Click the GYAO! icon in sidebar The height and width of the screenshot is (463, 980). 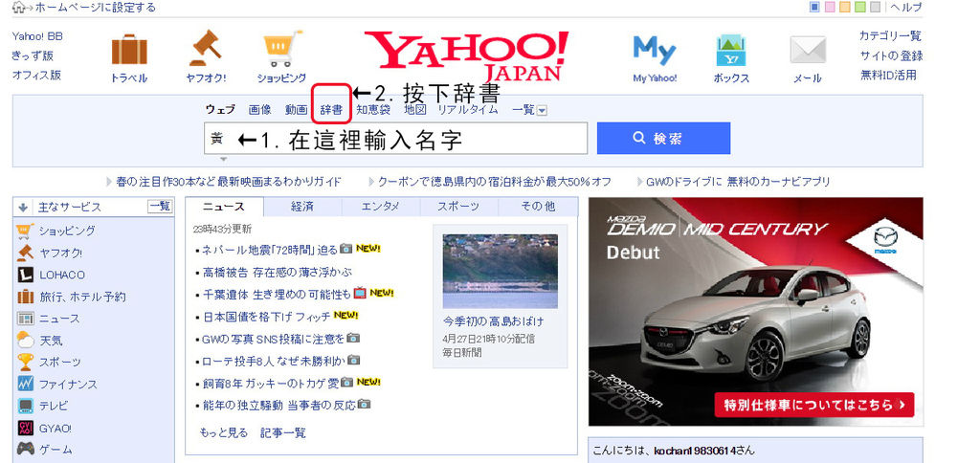[25, 428]
